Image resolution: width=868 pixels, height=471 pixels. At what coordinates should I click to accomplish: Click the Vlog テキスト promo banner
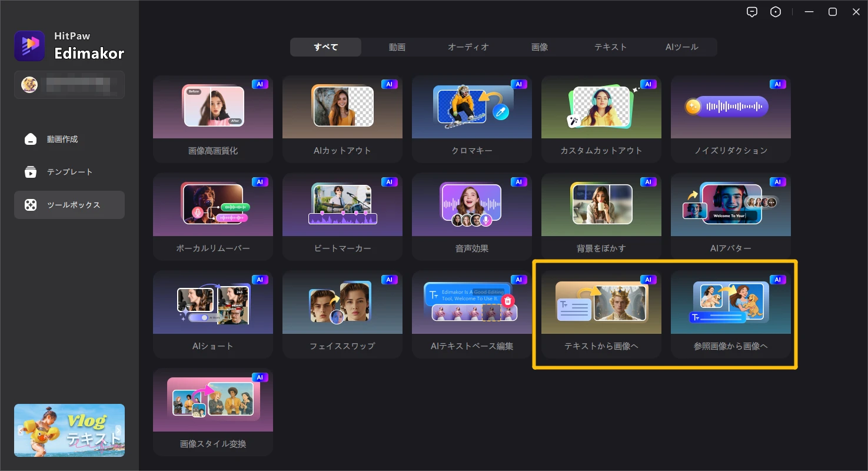point(69,430)
